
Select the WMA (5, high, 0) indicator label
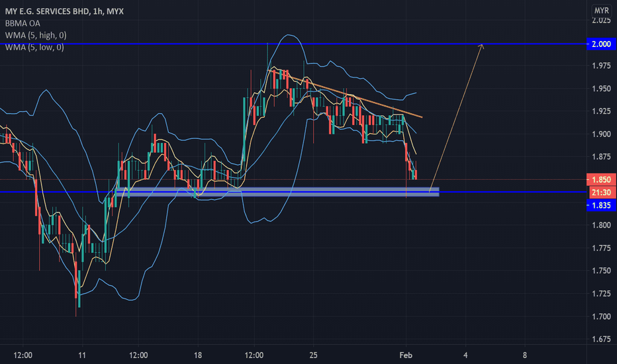[x=36, y=35]
